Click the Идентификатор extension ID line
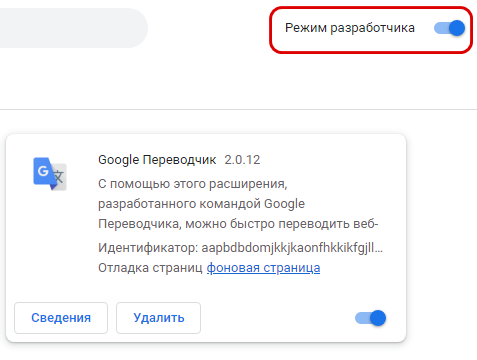The image size is (477, 360). (x=240, y=248)
